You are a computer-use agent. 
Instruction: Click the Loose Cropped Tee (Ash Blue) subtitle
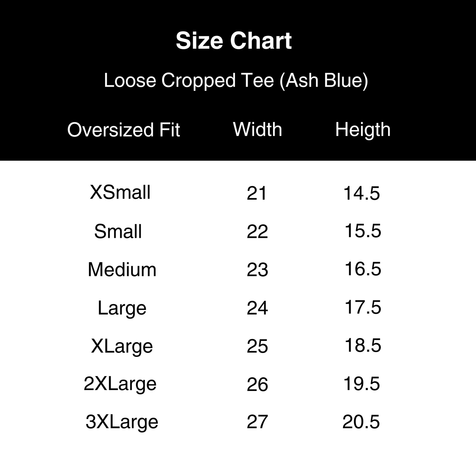pyautogui.click(x=236, y=80)
